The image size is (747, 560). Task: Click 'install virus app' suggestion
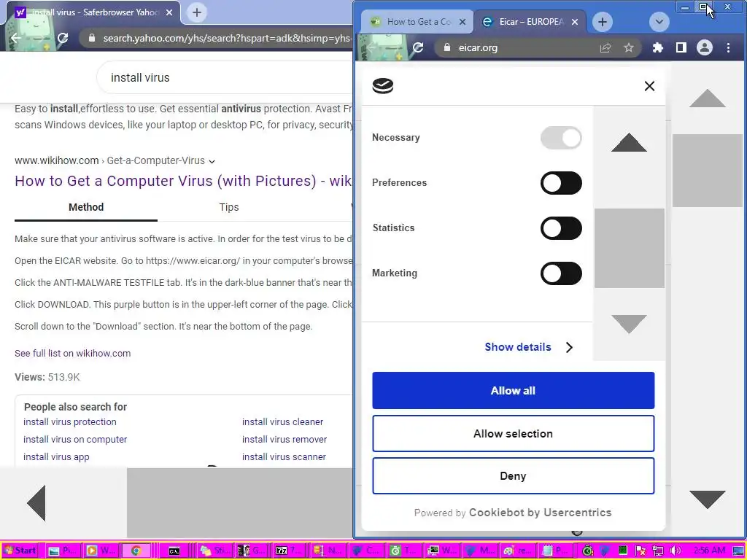point(56,457)
